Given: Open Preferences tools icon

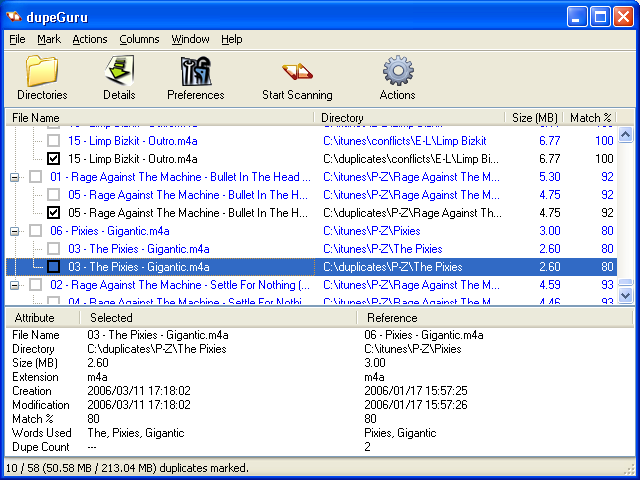Looking at the screenshot, I should pos(196,71).
